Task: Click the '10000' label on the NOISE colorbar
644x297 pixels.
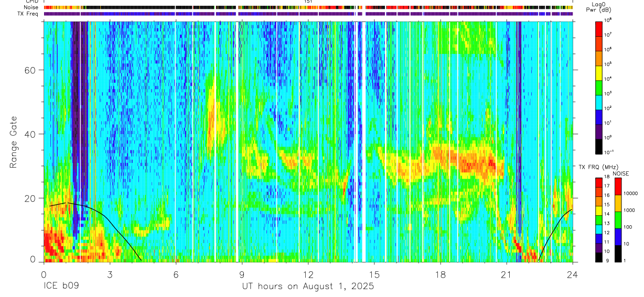Action: coord(631,193)
